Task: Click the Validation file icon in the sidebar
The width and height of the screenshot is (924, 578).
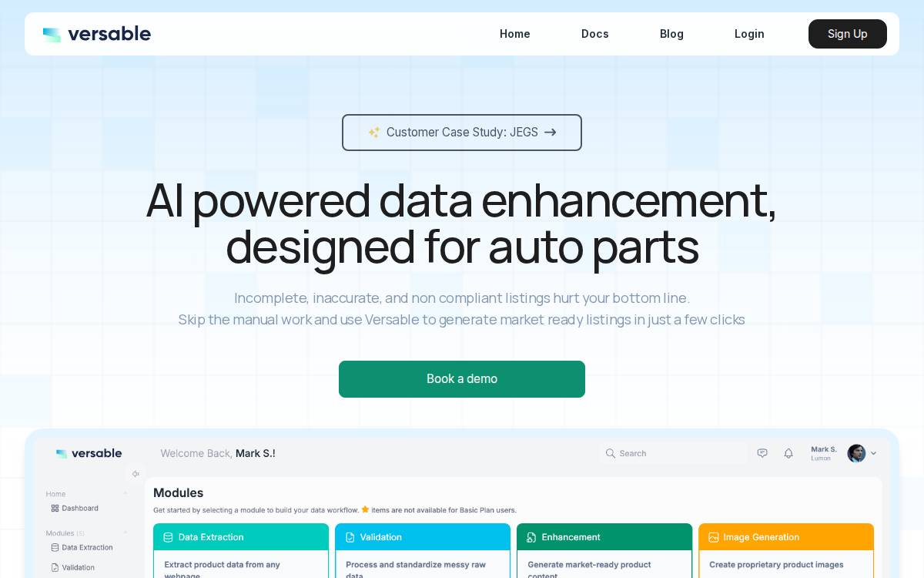Action: tap(55, 568)
